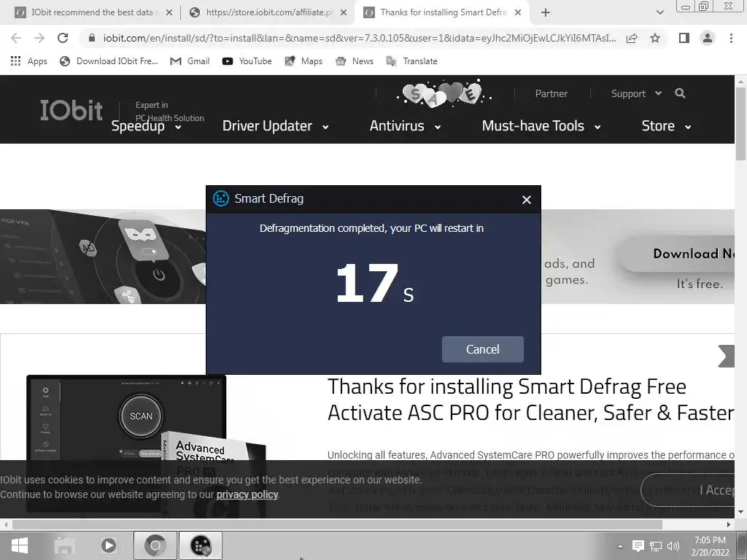
Task: Open the website search magnifier icon
Action: point(681,93)
